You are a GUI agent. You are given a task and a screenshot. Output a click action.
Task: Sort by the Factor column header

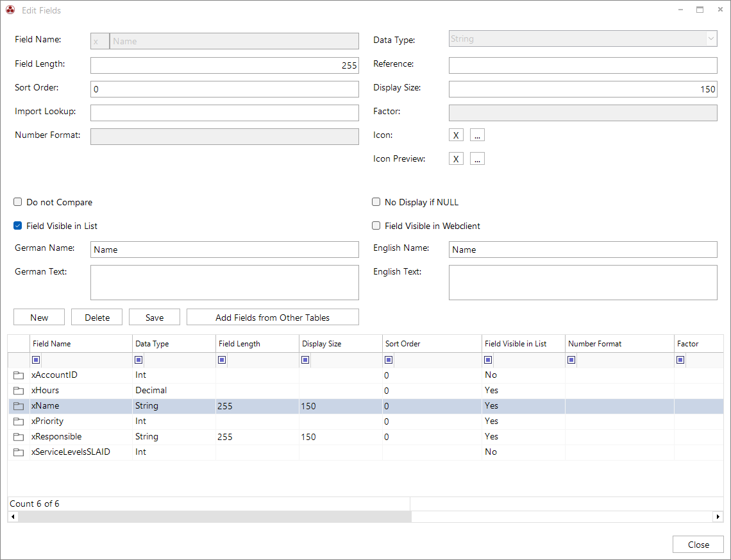[699, 344]
